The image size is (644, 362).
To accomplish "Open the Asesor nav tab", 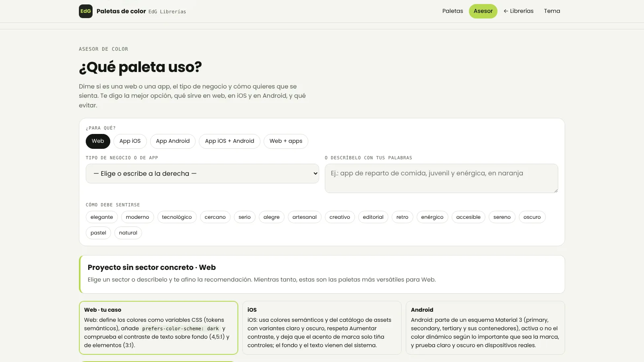I will (483, 11).
